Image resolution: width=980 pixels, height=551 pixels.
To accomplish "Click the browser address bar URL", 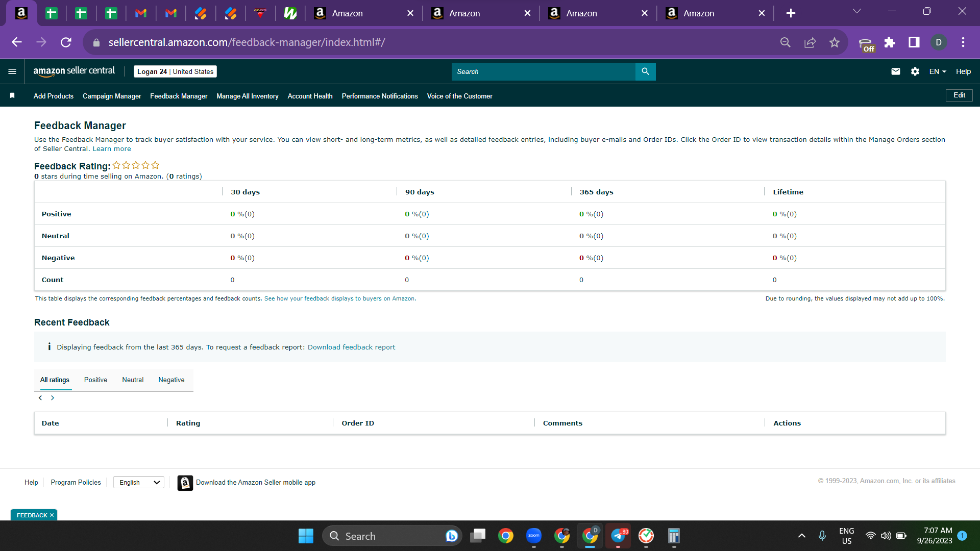I will click(247, 42).
